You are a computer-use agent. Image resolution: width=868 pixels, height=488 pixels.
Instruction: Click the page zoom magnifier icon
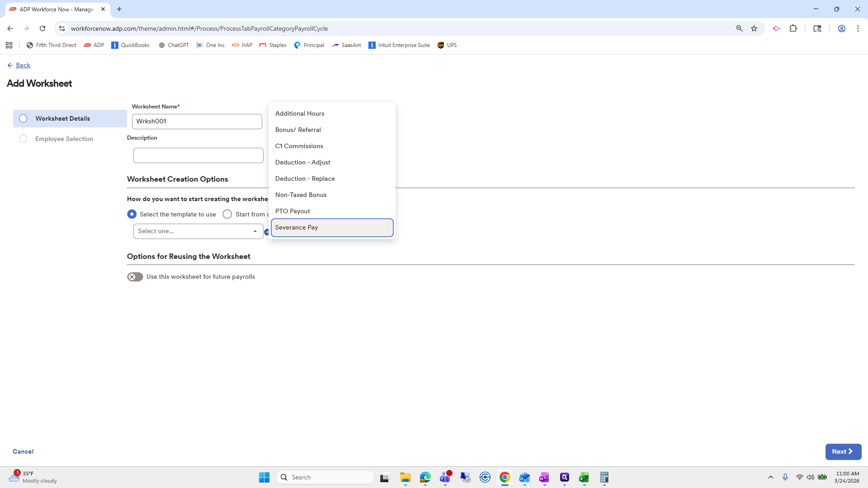(x=739, y=28)
